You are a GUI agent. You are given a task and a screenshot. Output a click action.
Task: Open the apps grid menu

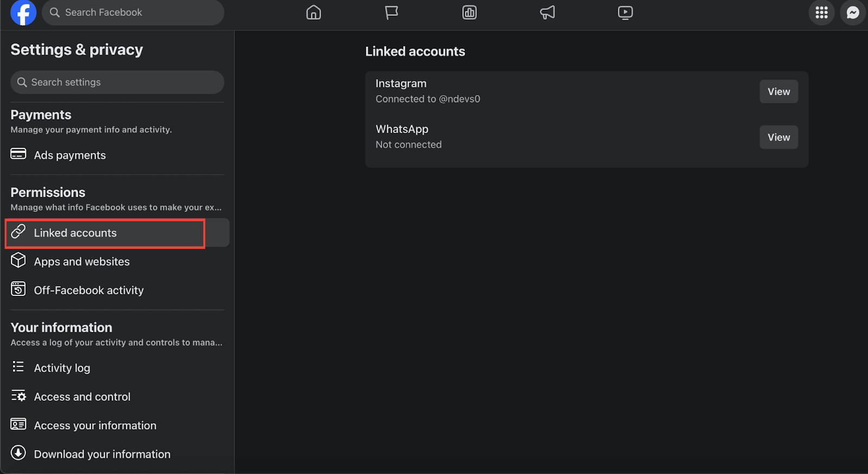(x=821, y=12)
